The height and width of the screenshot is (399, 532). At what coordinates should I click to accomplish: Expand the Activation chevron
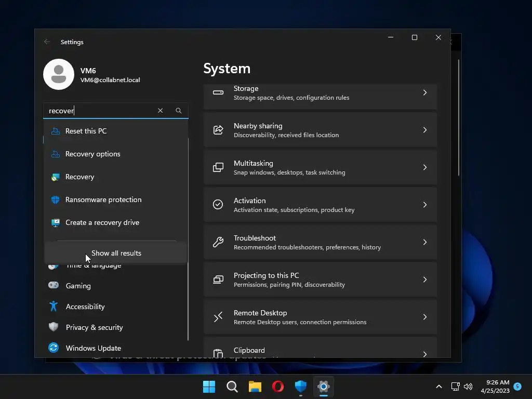[425, 205]
